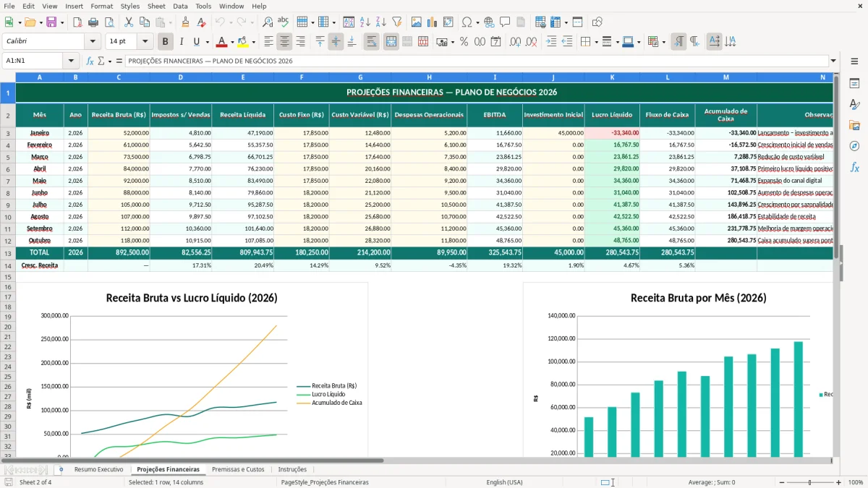Click the Spelling check icon
This screenshot has width=868, height=488.
284,22
